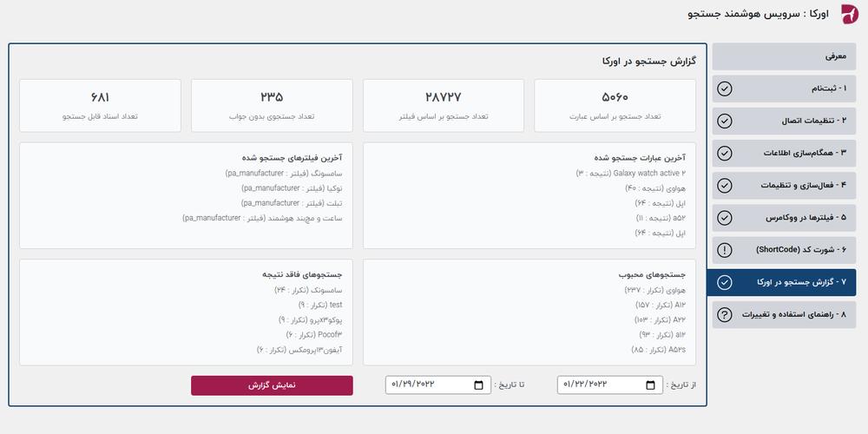Open calendar picker of از تاریخ field
Viewport: 868px width, 434px height.
(x=651, y=385)
